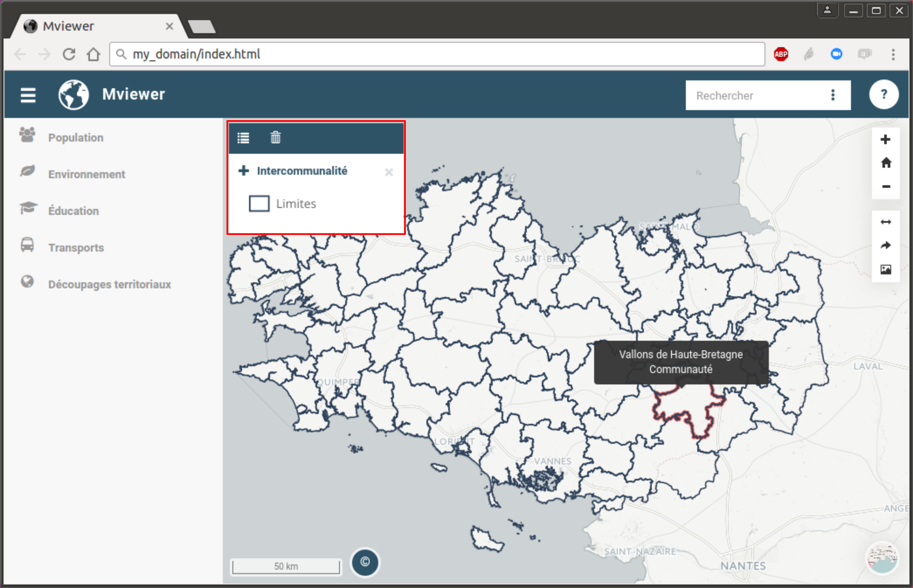The width and height of the screenshot is (913, 588).
Task: Click the ABP Adblock Plus extension icon
Action: [781, 54]
